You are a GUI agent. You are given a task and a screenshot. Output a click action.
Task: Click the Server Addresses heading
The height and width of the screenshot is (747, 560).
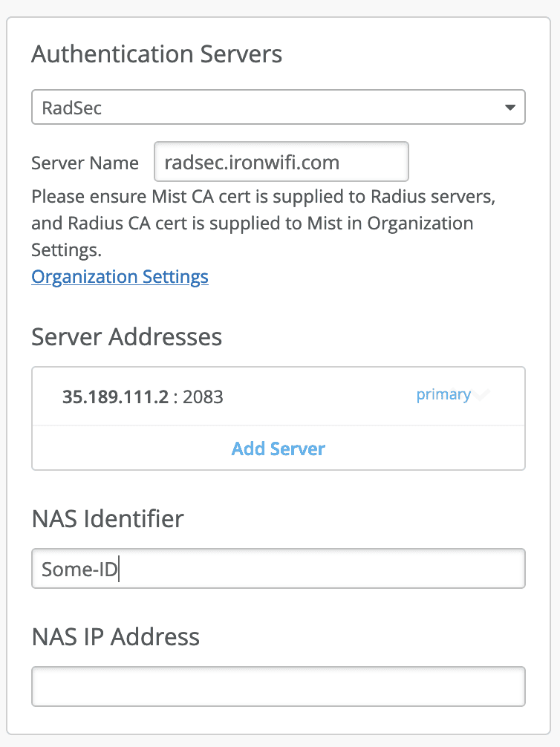click(x=127, y=336)
